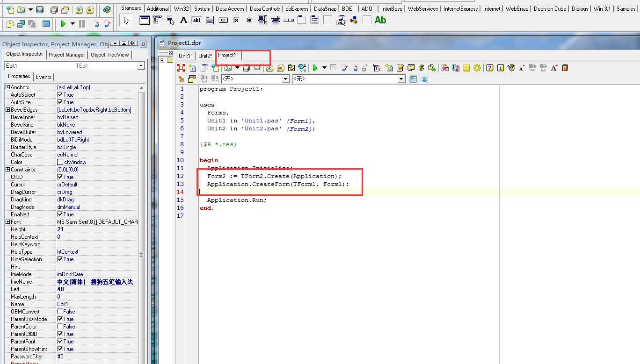640x364 pixels.
Task: Expand the Font property node
Action: pos(7,222)
